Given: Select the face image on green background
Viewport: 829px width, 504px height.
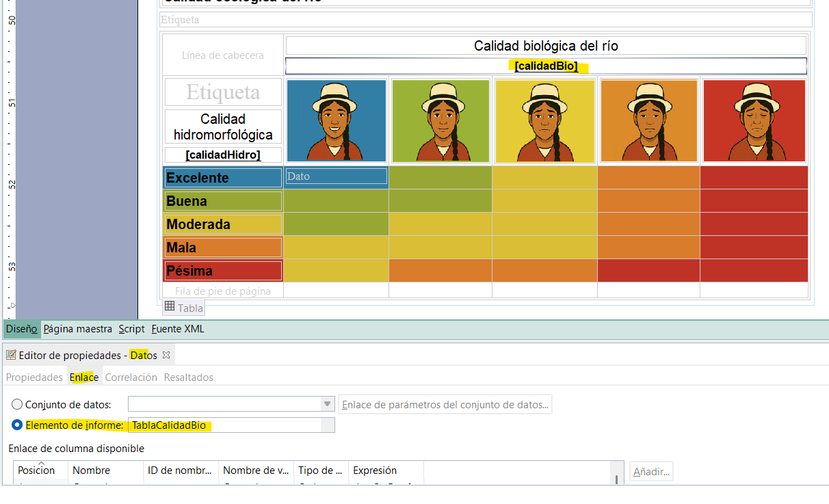Looking at the screenshot, I should click(x=440, y=121).
